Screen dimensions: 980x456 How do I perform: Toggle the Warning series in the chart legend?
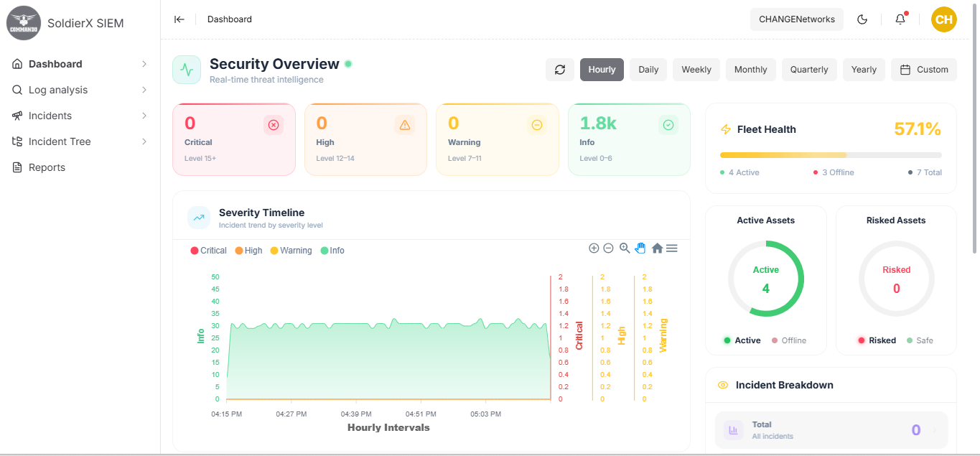tap(291, 251)
